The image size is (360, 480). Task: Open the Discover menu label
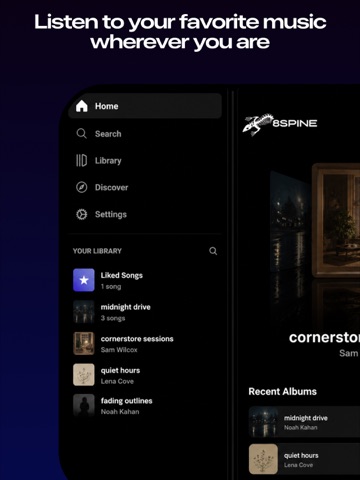[x=111, y=187]
